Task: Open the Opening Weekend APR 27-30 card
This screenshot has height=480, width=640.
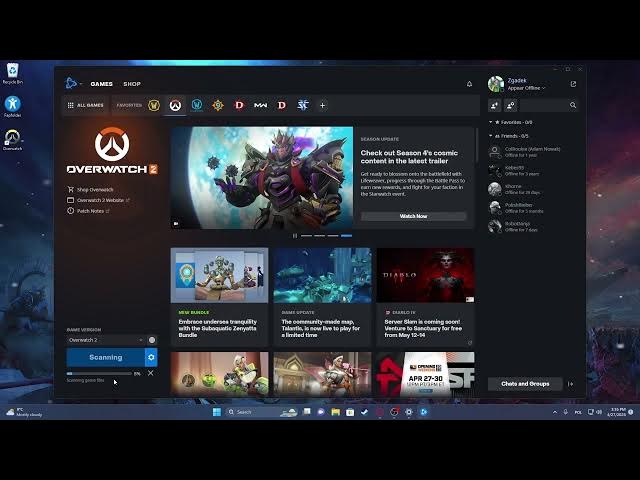Action: (425, 374)
